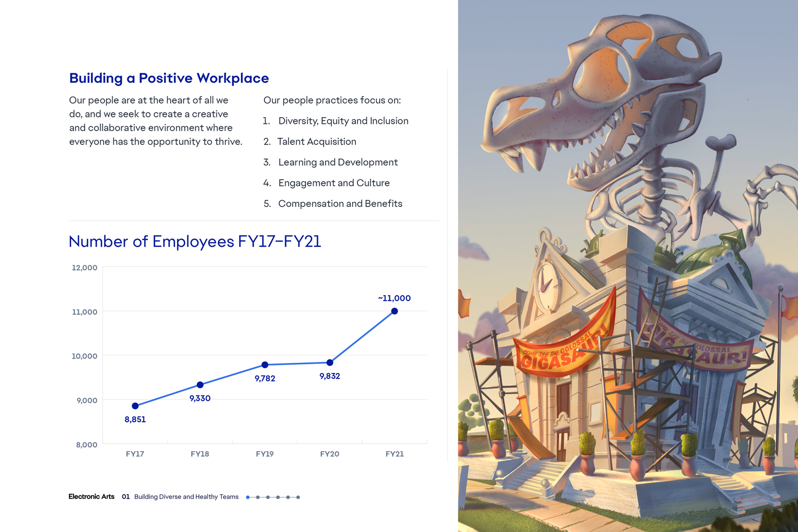
Task: Click the blue first progress dot in footer
Action: point(248,497)
